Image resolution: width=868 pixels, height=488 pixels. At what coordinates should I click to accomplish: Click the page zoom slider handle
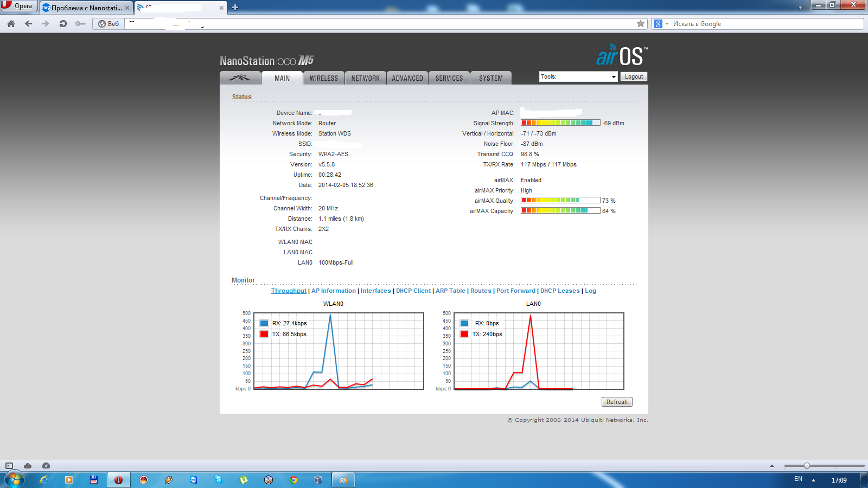[x=807, y=466]
